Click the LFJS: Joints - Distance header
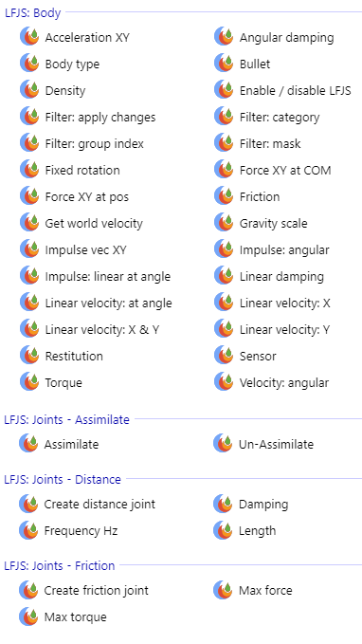Image resolution: width=362 pixels, height=644 pixels. 63,479
